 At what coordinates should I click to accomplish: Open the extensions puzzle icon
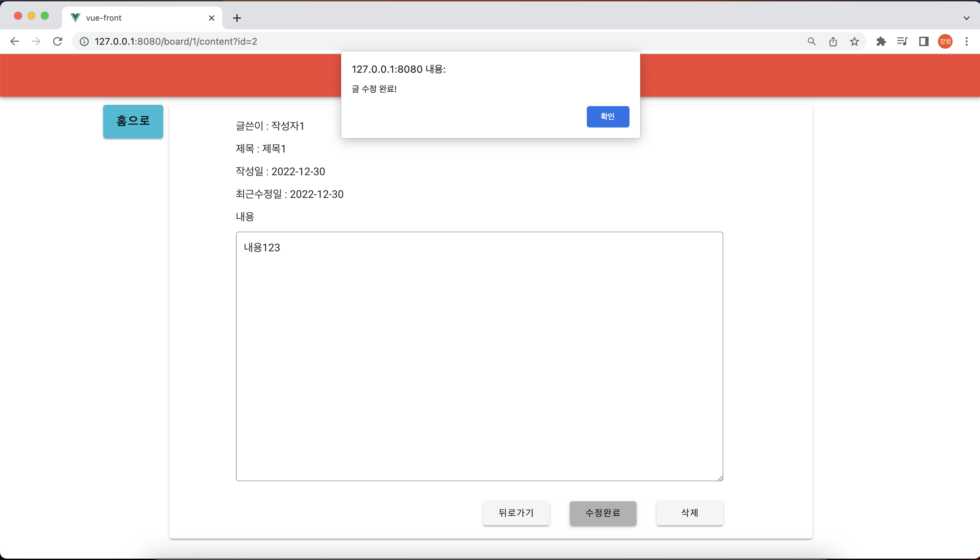click(881, 41)
